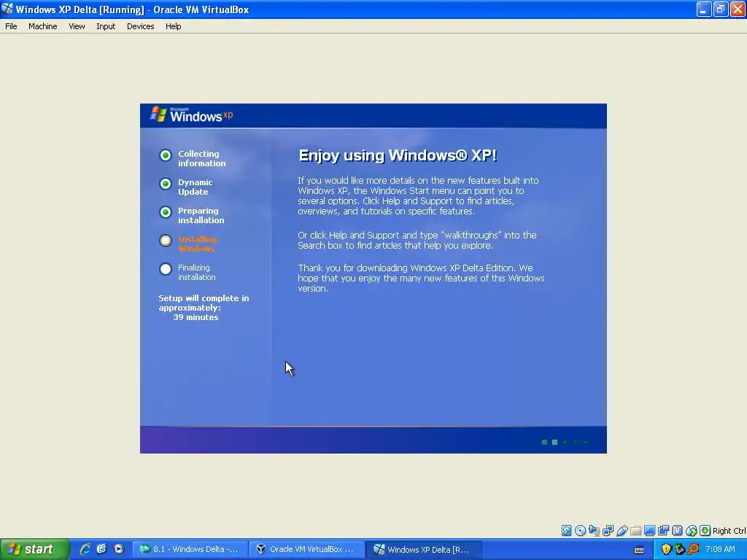Open the audio status indicator icon
The height and width of the screenshot is (560, 747).
(x=594, y=531)
